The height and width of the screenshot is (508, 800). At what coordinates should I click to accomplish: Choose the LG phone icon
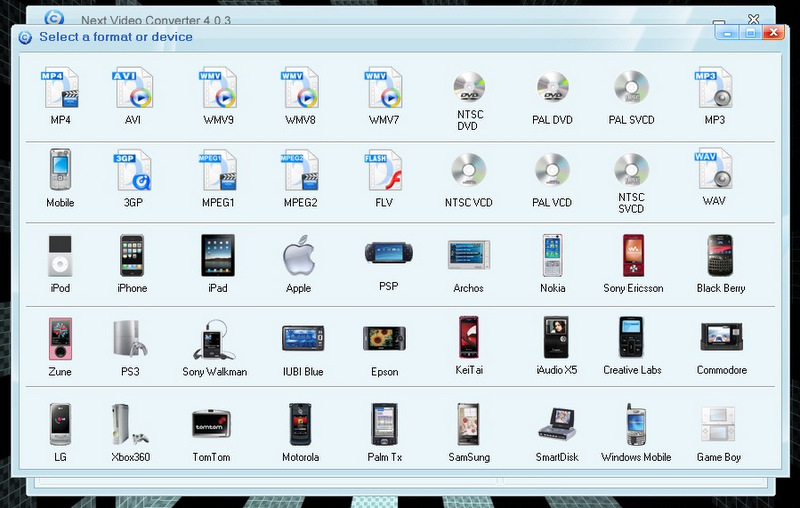60,424
